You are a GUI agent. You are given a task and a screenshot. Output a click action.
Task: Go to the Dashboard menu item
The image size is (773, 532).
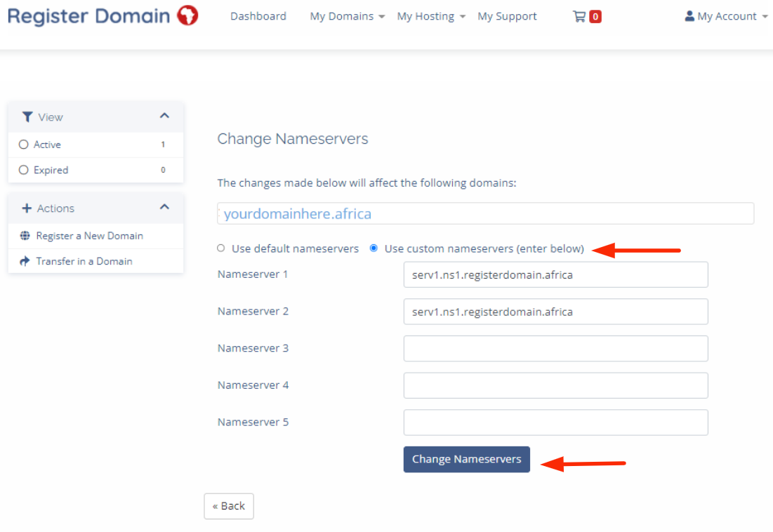(258, 16)
